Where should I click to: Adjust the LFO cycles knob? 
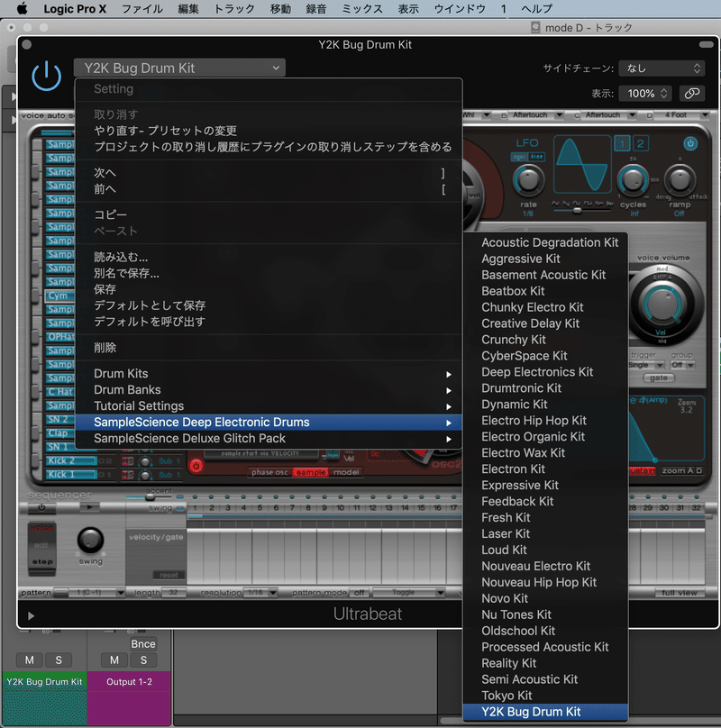[633, 179]
